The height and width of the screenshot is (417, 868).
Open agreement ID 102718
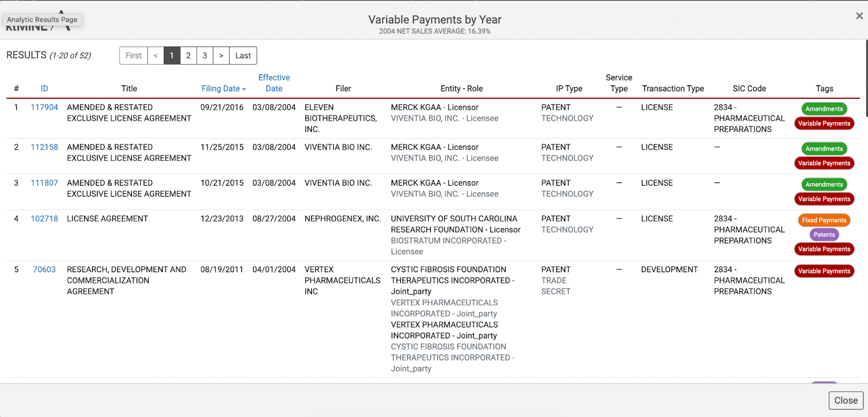pyautogui.click(x=44, y=219)
